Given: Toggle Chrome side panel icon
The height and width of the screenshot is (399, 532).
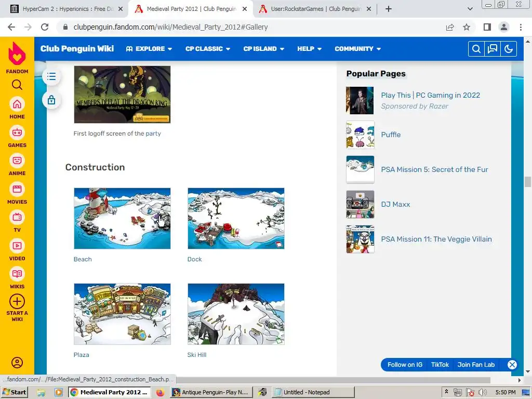Looking at the screenshot, I should coord(487,27).
